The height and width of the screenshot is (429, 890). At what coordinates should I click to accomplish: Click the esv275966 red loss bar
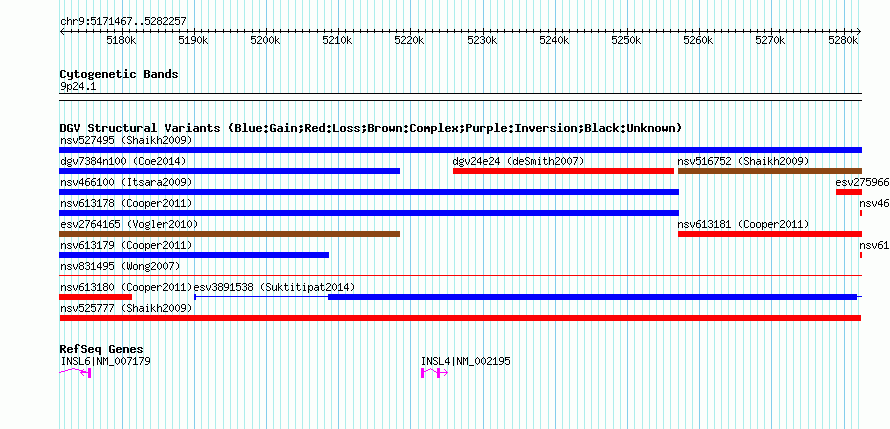[x=849, y=192]
